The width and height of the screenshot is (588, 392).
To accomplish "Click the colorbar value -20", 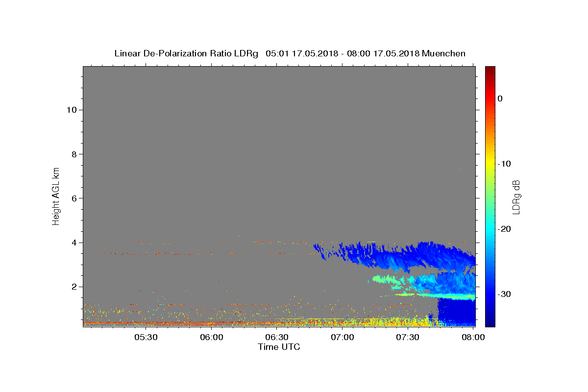I will pyautogui.click(x=504, y=229).
